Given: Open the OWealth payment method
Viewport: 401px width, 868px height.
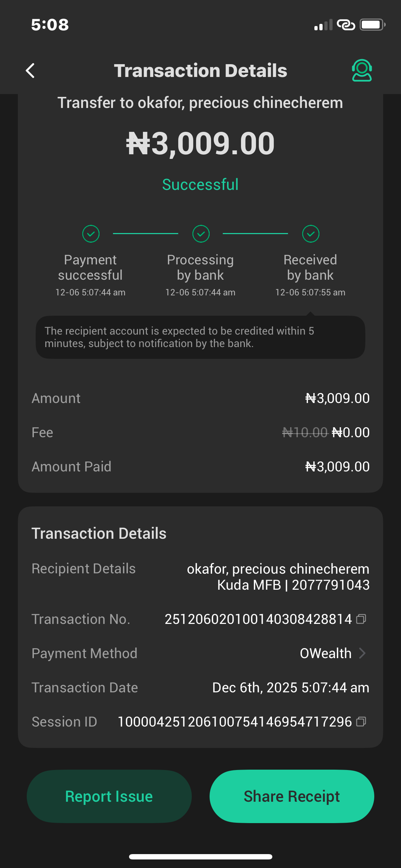Looking at the screenshot, I should (x=325, y=653).
